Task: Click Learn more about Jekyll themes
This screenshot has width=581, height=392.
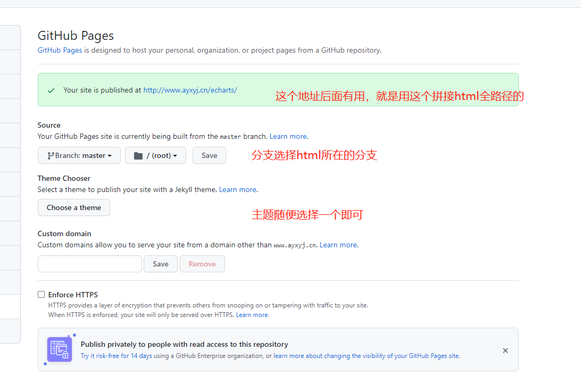Action: tap(237, 189)
